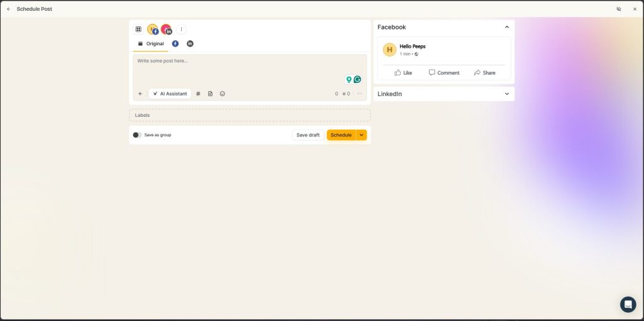Open the templates document icon
This screenshot has height=321, width=644.
[x=210, y=94]
